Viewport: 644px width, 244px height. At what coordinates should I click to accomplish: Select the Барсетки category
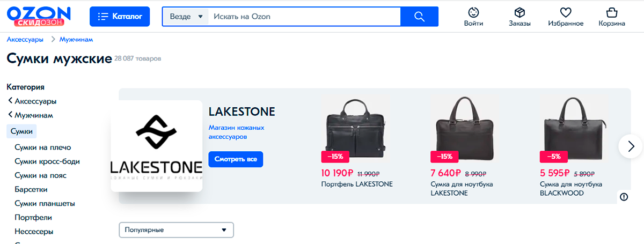click(x=31, y=189)
